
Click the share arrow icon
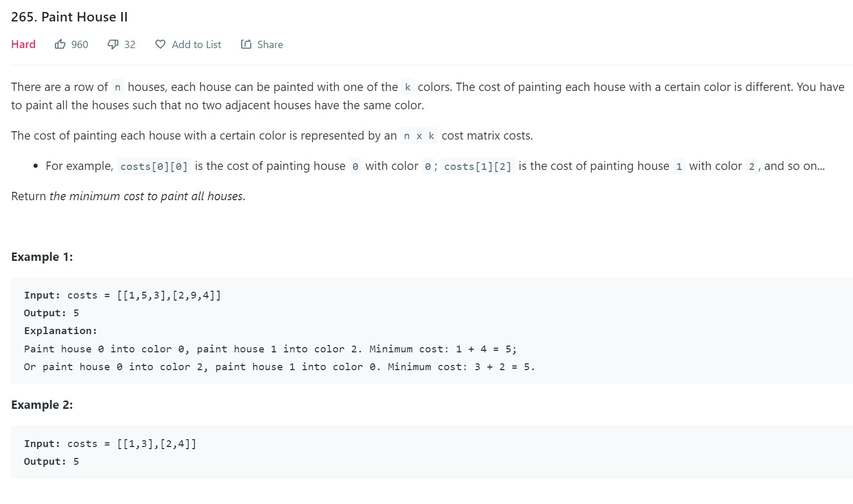pyautogui.click(x=246, y=44)
